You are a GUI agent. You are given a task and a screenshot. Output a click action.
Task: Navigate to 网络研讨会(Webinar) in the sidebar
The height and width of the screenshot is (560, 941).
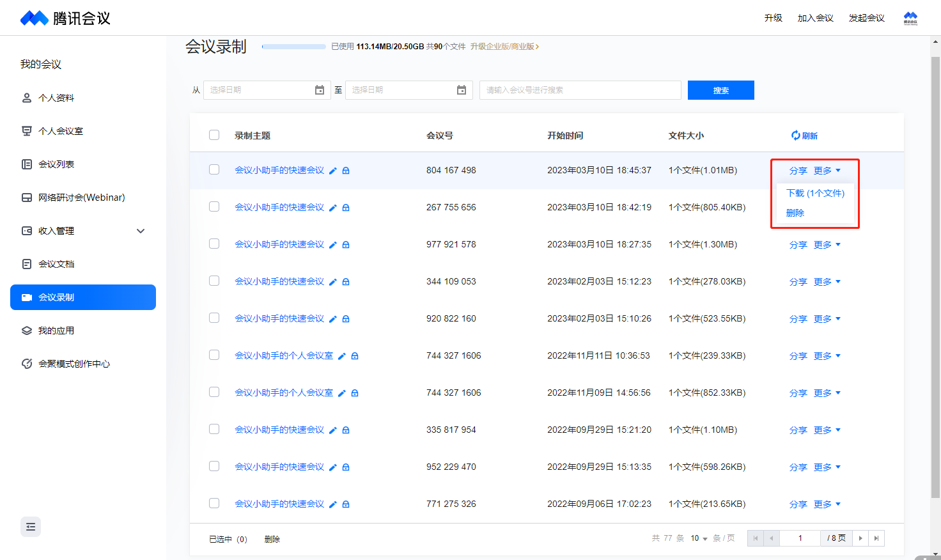click(x=83, y=198)
